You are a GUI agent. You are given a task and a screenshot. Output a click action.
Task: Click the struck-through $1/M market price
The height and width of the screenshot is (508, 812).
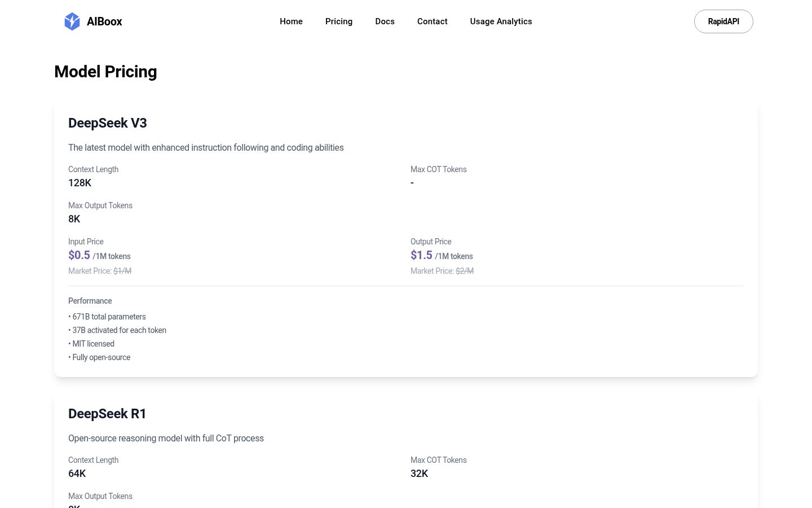(x=122, y=271)
